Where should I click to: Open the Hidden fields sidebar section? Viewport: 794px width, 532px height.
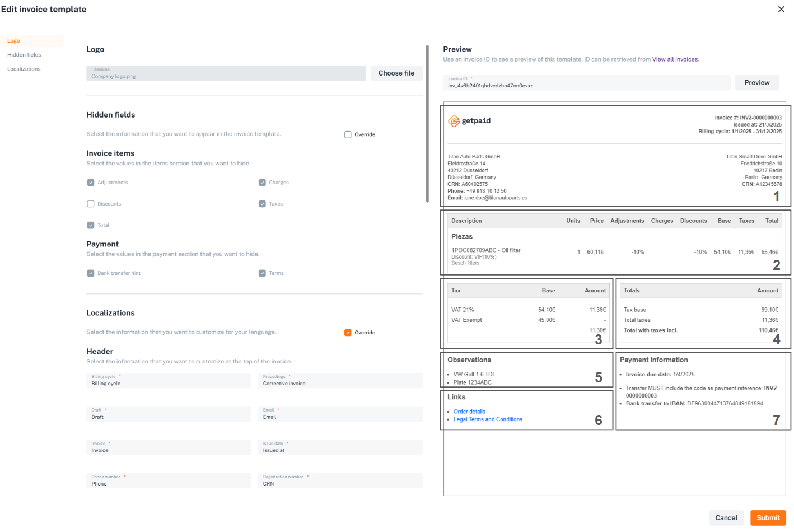24,55
